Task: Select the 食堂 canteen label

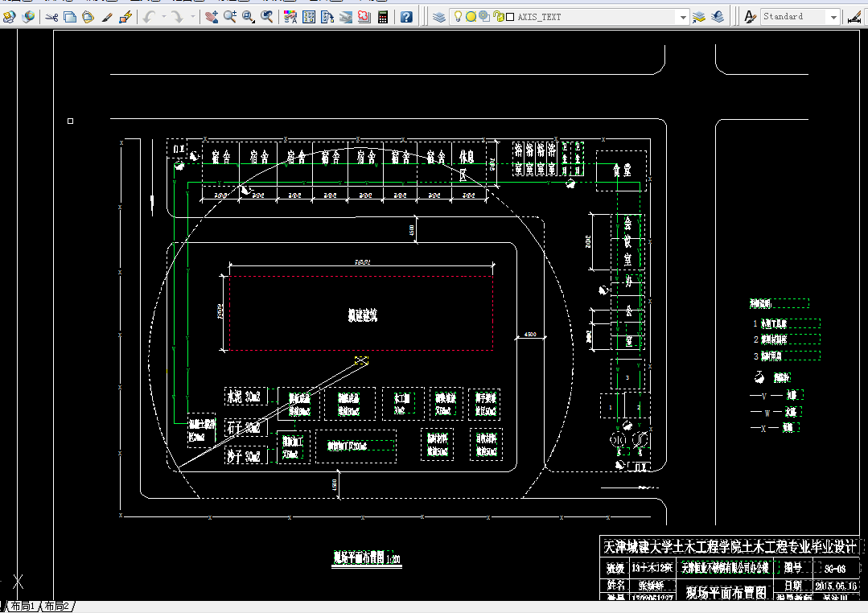Action: [x=622, y=171]
